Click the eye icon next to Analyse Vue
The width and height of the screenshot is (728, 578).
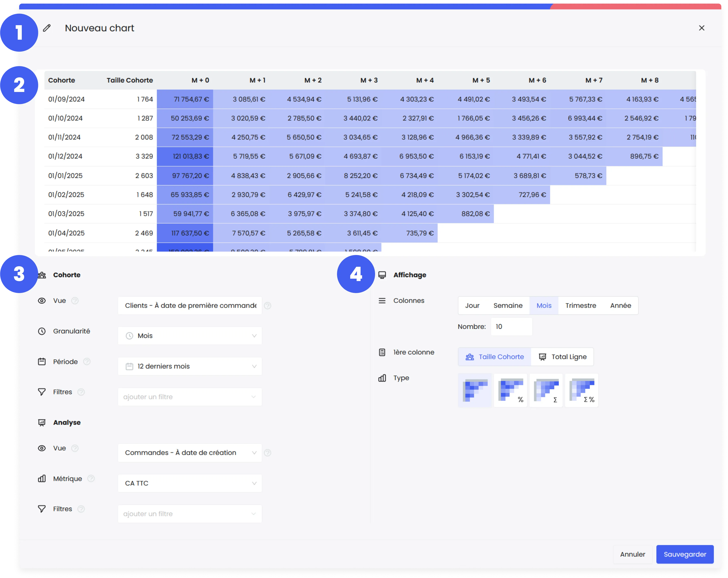(42, 448)
